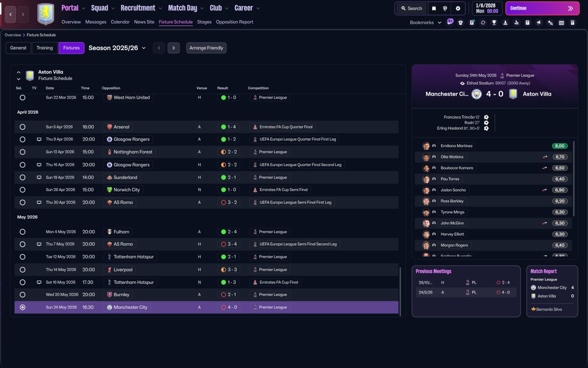Open the 9+ notifications chat icon
Viewport: 588px width, 368px height.
click(450, 22)
